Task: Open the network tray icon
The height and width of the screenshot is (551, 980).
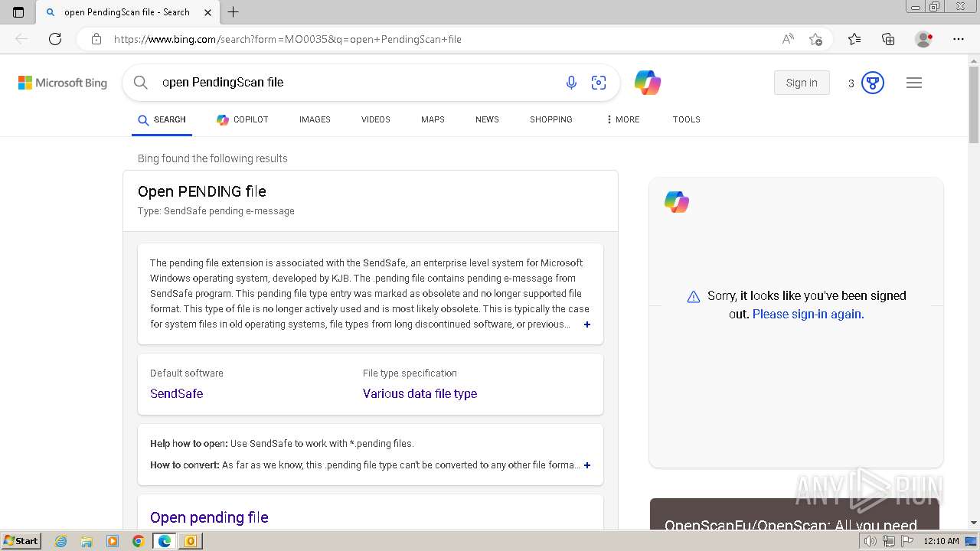Action: (x=888, y=541)
